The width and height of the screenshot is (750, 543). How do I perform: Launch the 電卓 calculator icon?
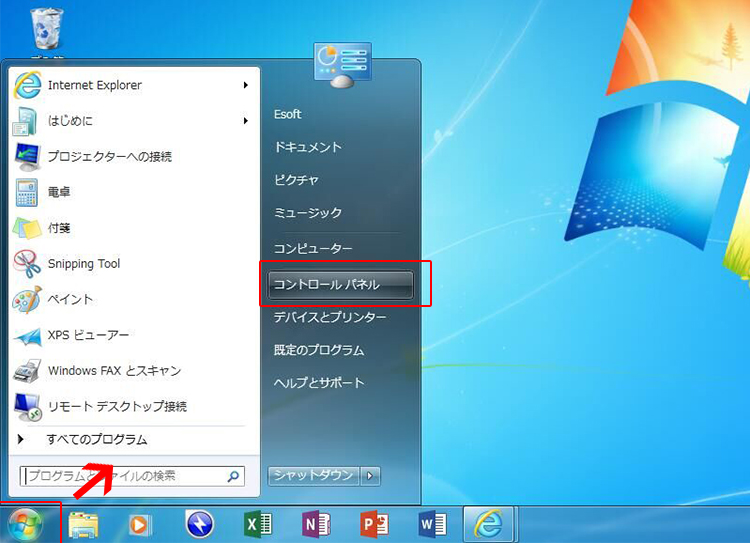[26, 192]
